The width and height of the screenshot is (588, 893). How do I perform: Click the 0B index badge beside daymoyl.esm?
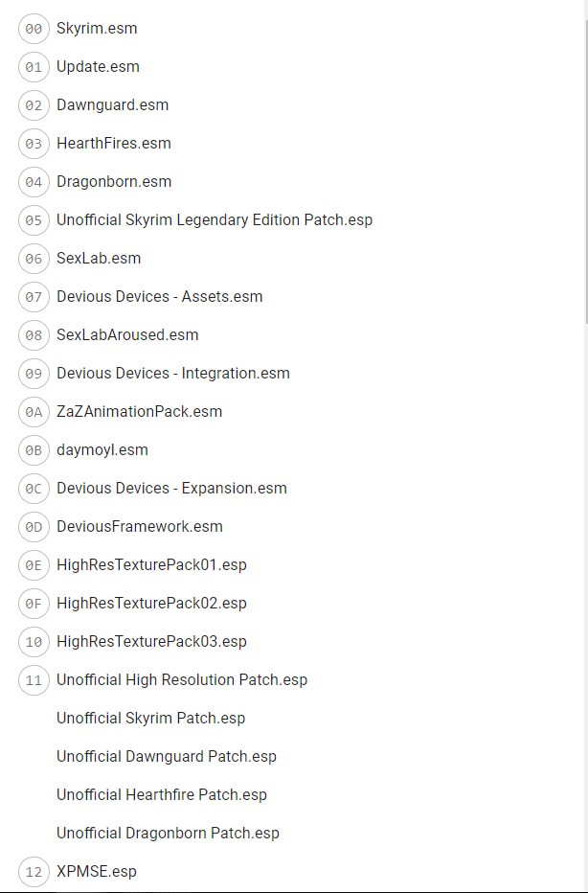[34, 450]
